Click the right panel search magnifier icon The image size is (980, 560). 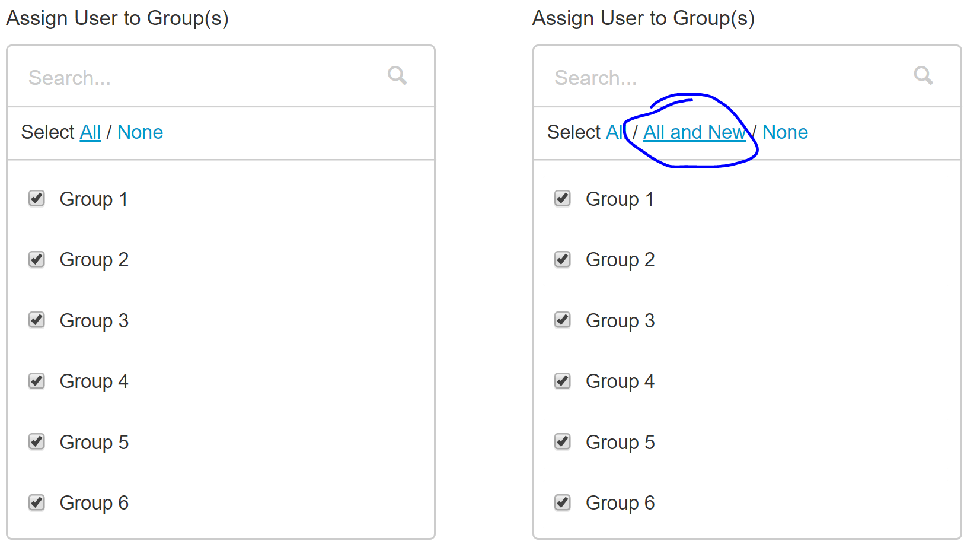click(922, 75)
